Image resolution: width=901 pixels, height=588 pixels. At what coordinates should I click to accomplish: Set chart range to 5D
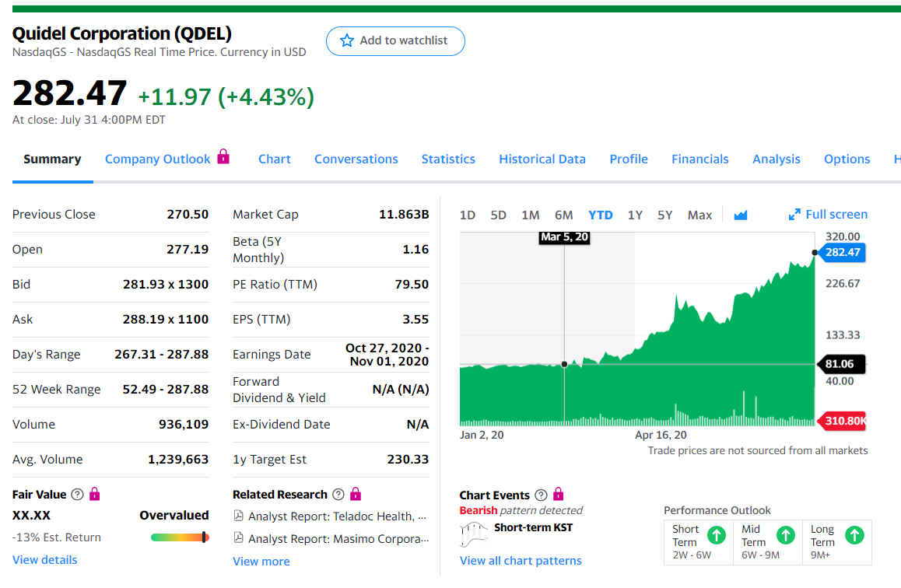point(498,215)
